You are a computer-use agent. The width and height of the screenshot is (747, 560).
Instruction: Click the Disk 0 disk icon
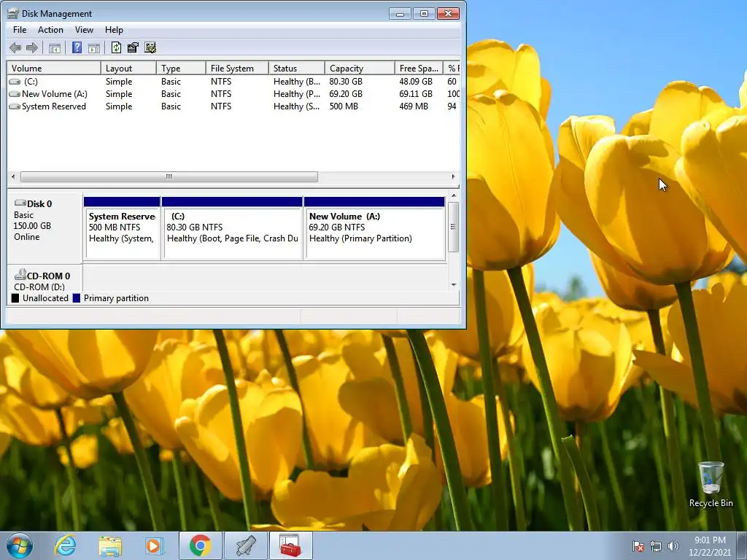click(x=20, y=203)
